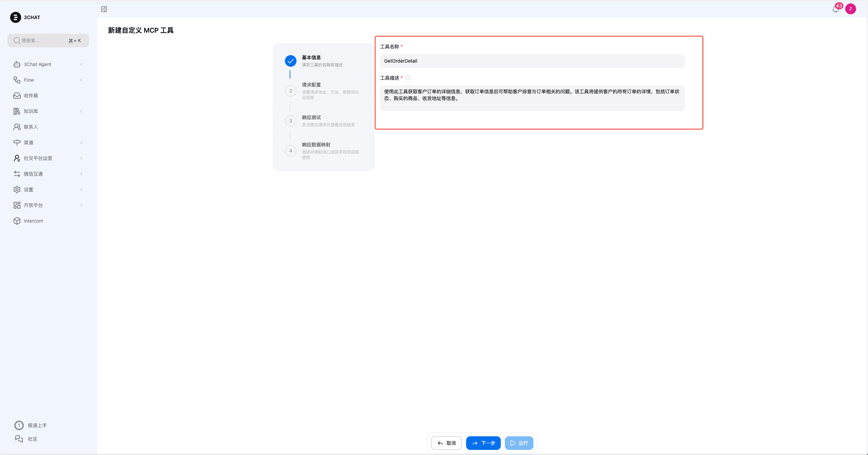Open the notifications bell icon
This screenshot has height=455, width=868.
pos(835,9)
